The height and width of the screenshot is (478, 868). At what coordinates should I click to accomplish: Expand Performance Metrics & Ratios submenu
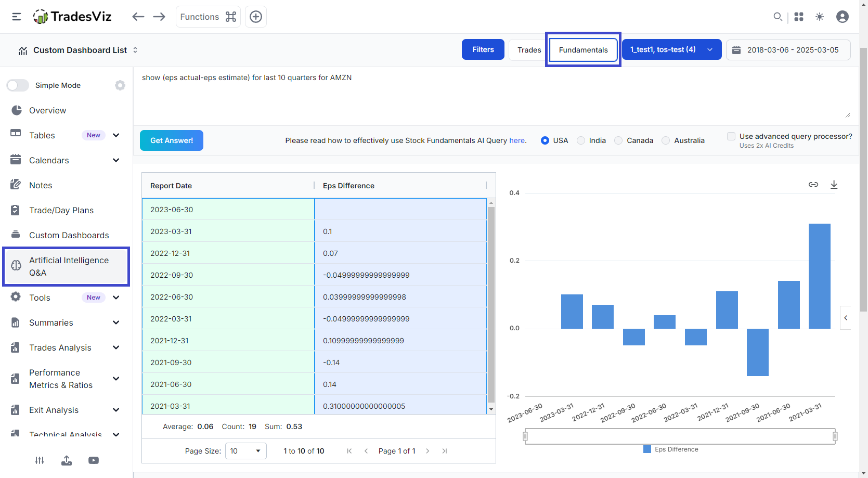116,379
